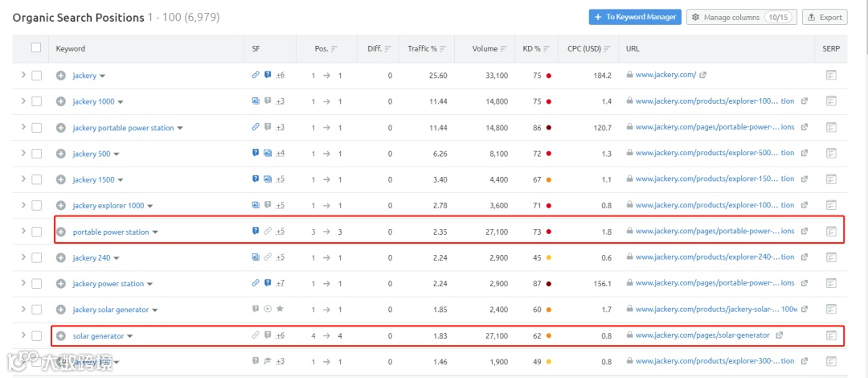Add portable power station keyword plus icon

click(x=61, y=232)
